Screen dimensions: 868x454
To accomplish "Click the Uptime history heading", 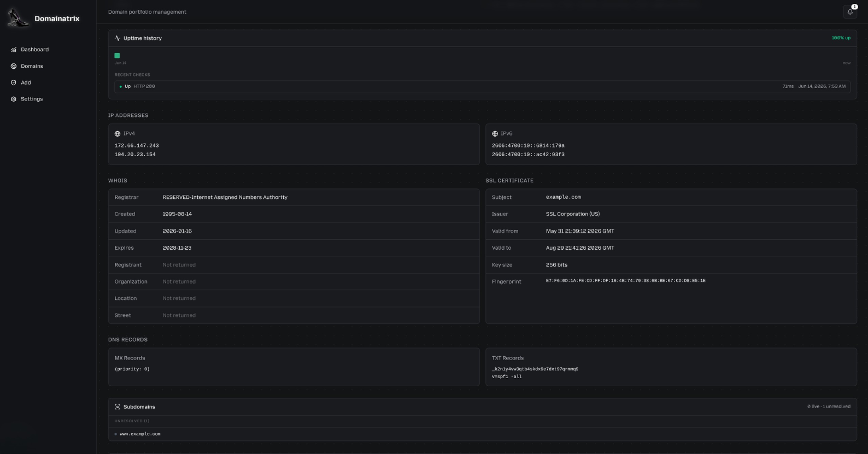I will [x=143, y=38].
